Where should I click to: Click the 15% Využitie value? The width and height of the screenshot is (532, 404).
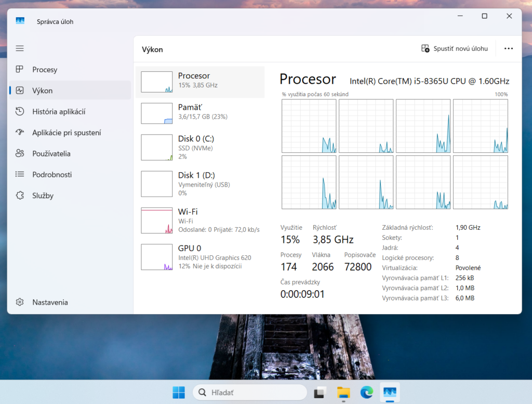click(x=290, y=240)
